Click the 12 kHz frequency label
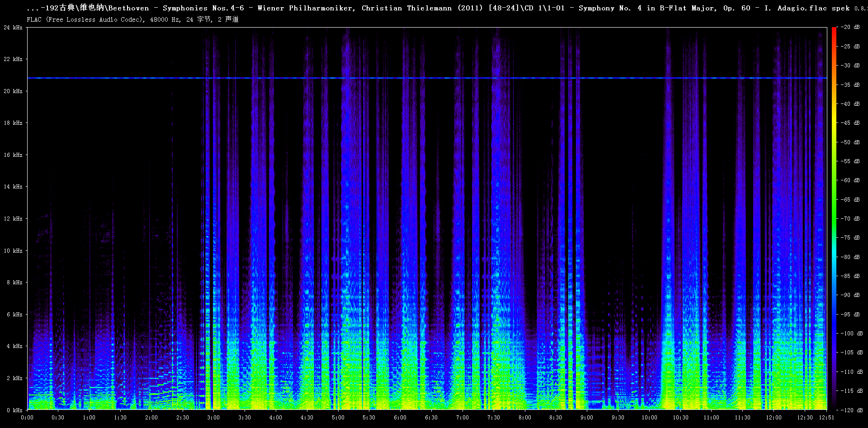868x428 pixels. click(x=13, y=219)
